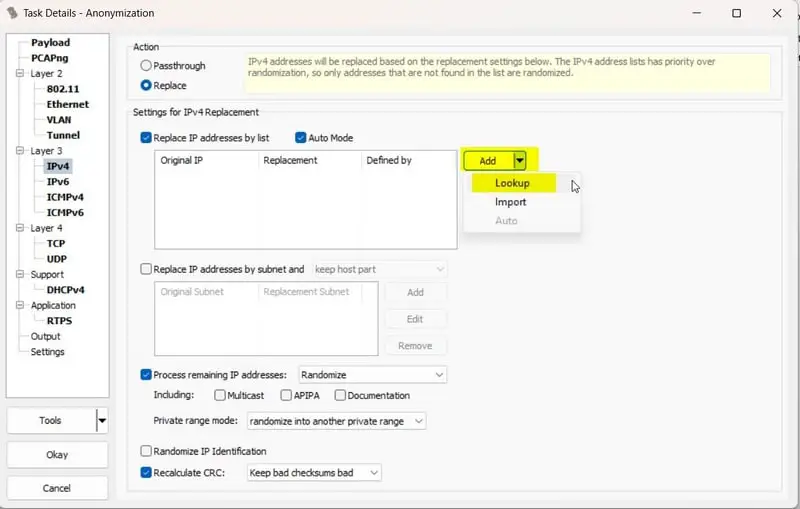Click the Remove subnet button

coord(415,345)
